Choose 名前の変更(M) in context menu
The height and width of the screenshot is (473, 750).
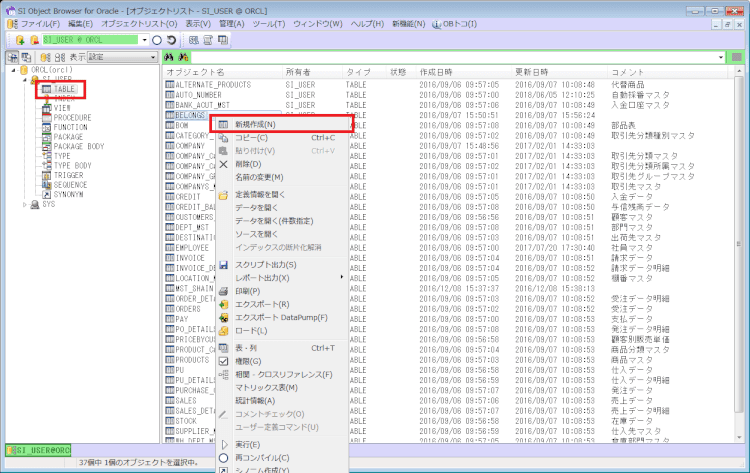(x=282, y=177)
